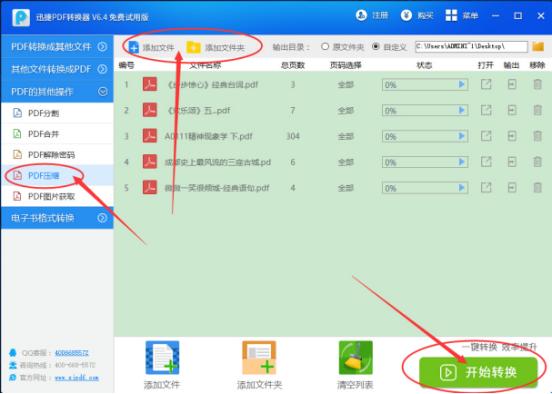Remove row 4 成都史上最风流的三座古城 with trash icon
Viewport: 552px width, 394px height.
[x=537, y=162]
